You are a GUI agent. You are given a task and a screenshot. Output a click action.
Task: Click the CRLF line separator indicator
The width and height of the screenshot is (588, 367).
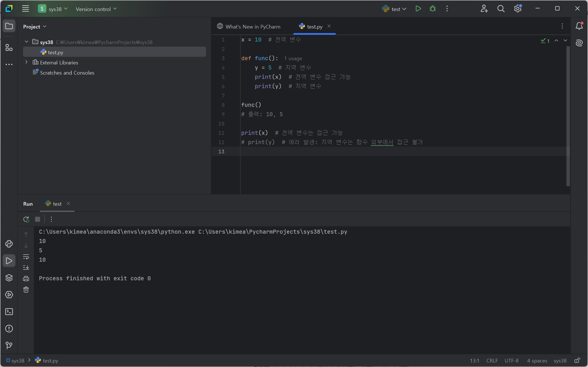[x=492, y=361]
